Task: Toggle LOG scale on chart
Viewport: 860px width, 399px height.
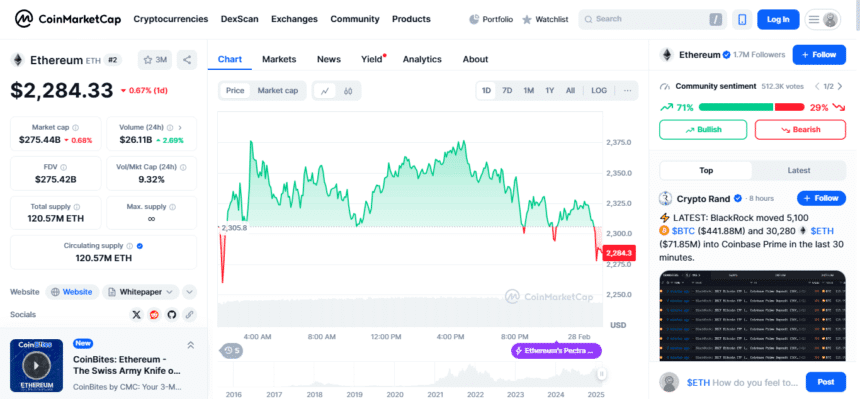Action: click(599, 91)
